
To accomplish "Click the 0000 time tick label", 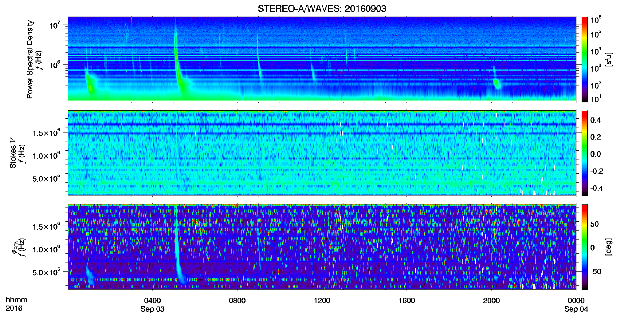I will [576, 301].
